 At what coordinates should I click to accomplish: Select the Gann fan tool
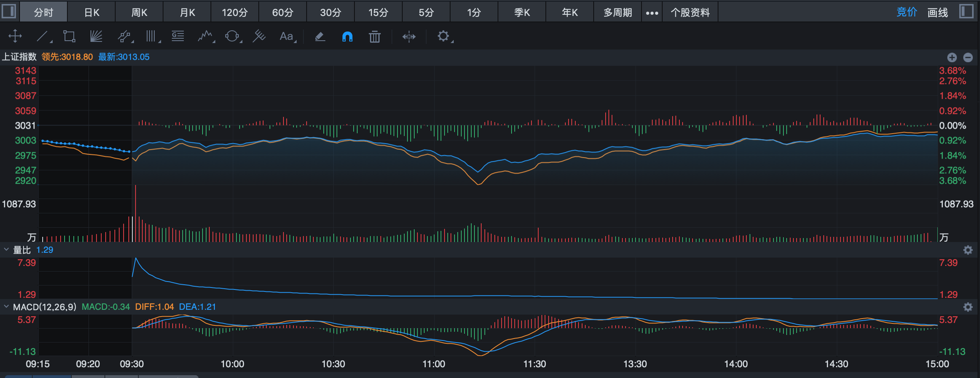pyautogui.click(x=96, y=36)
